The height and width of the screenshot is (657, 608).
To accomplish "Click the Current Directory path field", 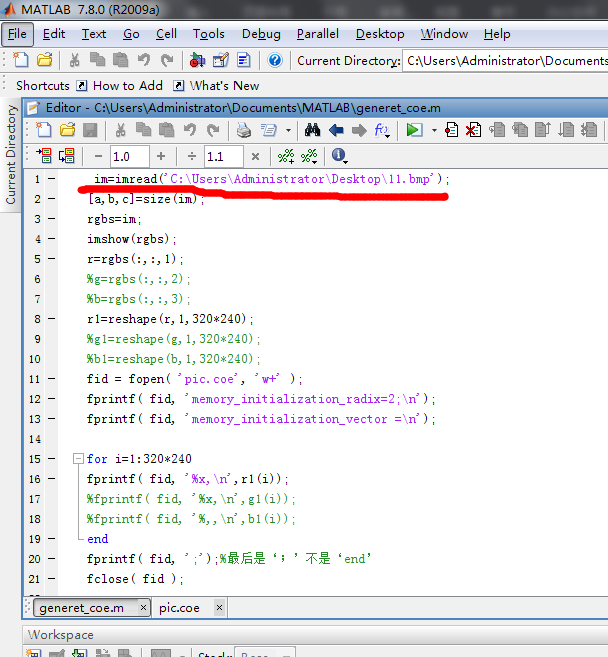I will point(505,61).
